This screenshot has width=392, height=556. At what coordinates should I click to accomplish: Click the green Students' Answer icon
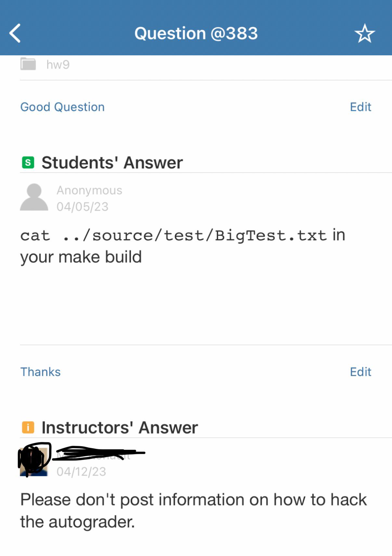(x=28, y=162)
